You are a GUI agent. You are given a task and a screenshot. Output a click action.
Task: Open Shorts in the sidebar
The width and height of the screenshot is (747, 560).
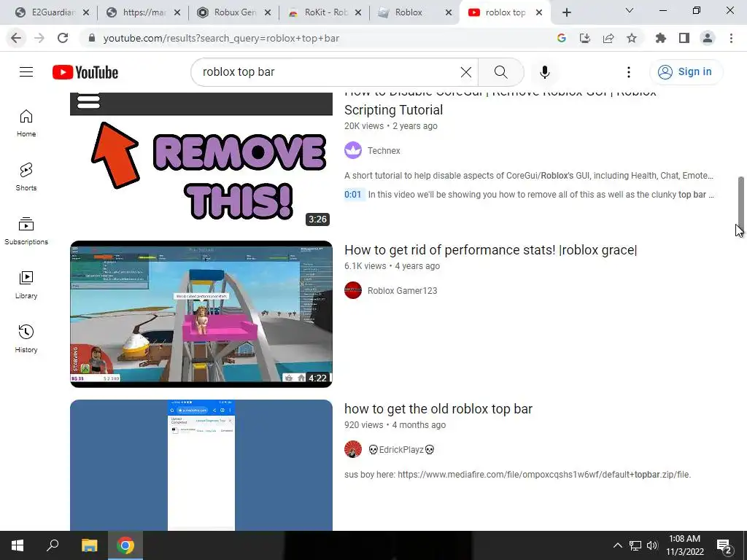pyautogui.click(x=26, y=177)
